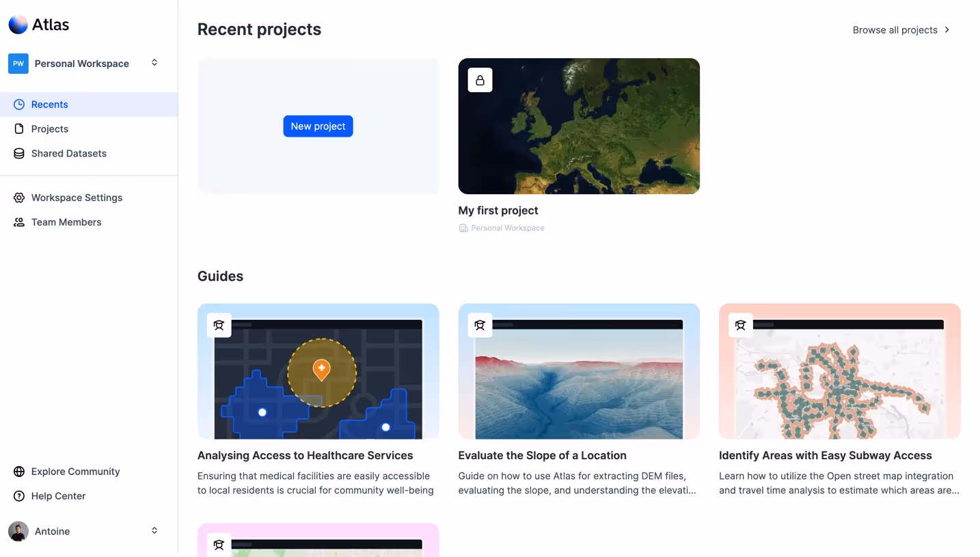Click the PW workspace badge icon
Image resolution: width=980 pixels, height=557 pixels.
[18, 63]
